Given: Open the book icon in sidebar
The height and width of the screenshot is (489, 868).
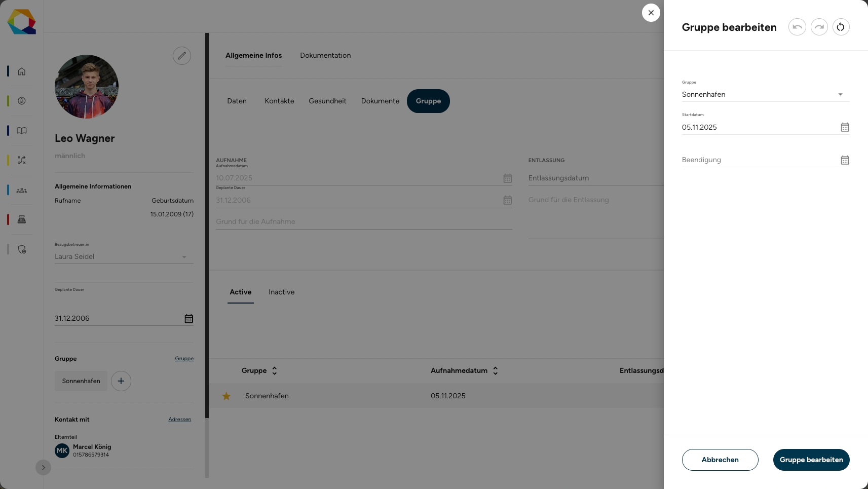Looking at the screenshot, I should point(22,131).
